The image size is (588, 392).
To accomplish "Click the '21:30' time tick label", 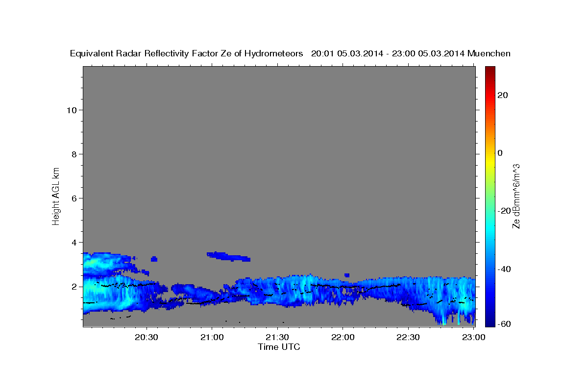I will 278,337.
